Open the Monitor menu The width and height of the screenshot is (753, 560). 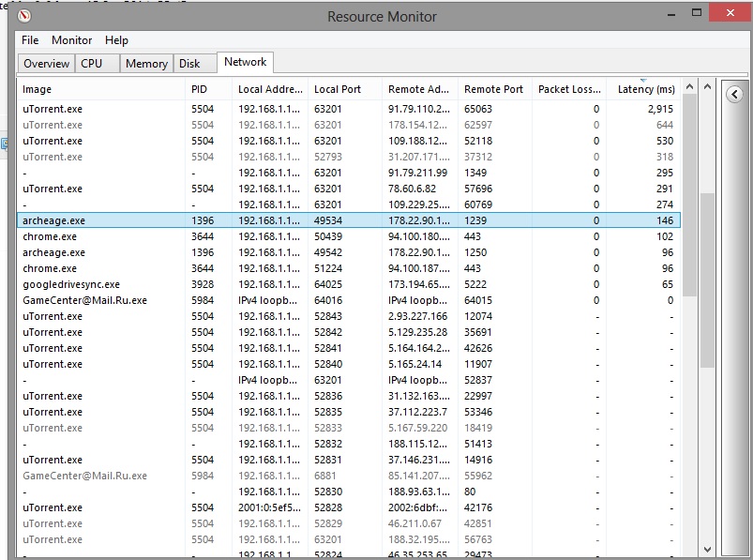click(x=71, y=40)
